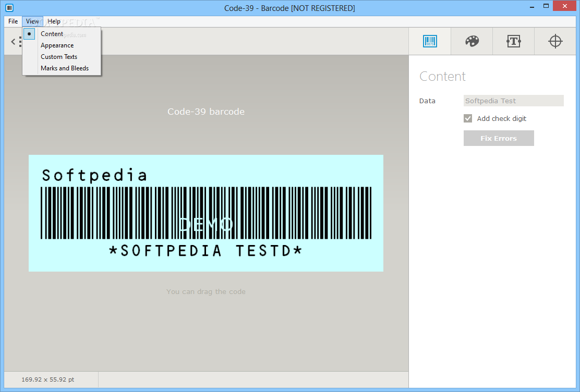Open the Custom Texts panel icon
The height and width of the screenshot is (392, 580).
[x=513, y=41]
